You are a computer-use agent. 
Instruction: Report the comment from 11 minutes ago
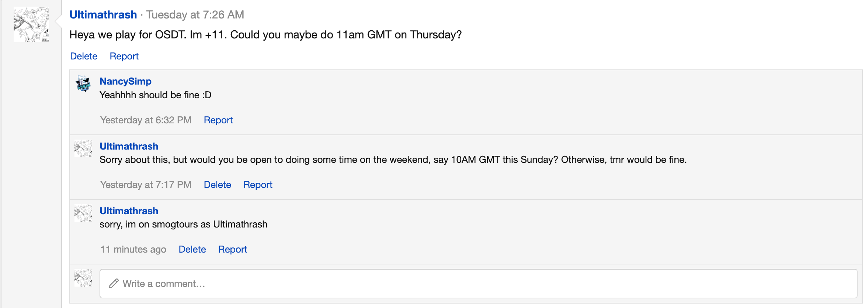(x=232, y=249)
